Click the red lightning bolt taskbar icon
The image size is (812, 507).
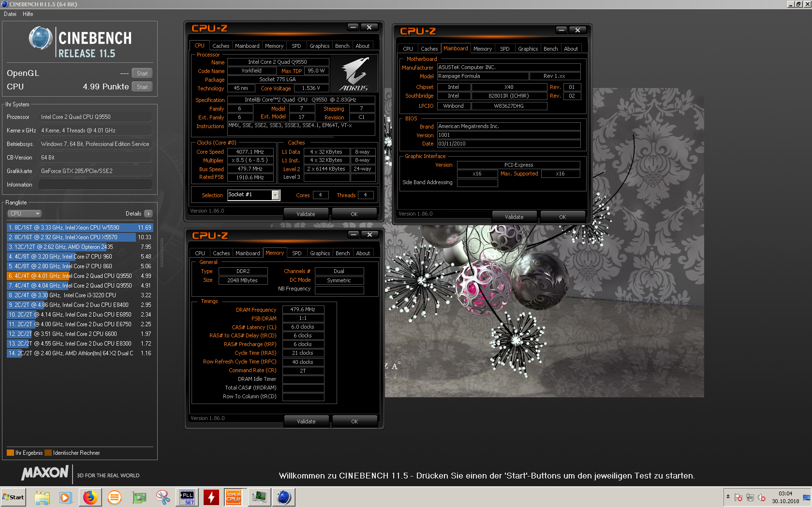point(211,497)
